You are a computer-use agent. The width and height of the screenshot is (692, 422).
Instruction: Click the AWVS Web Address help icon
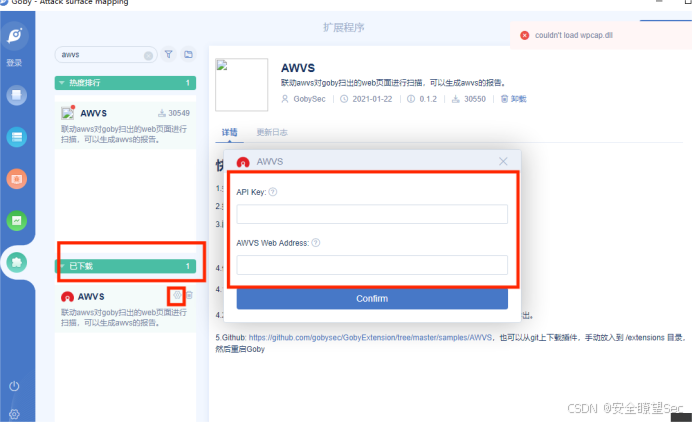click(x=316, y=243)
